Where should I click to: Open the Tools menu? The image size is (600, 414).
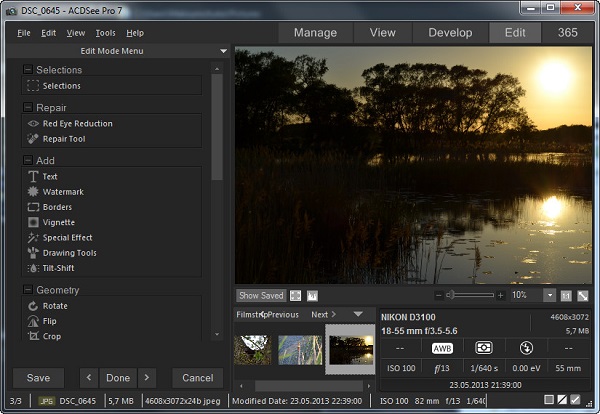click(105, 33)
